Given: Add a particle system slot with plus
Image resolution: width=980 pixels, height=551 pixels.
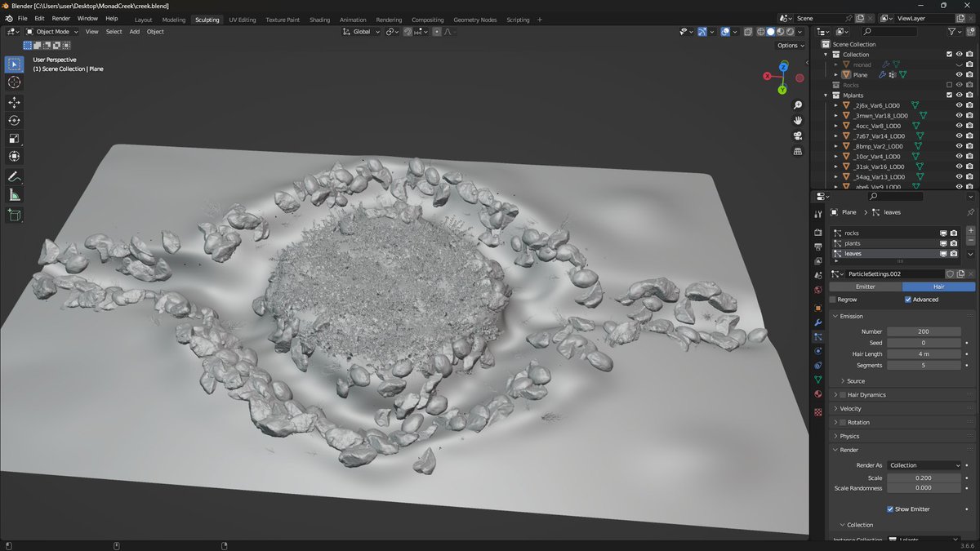Looking at the screenshot, I should (x=970, y=231).
